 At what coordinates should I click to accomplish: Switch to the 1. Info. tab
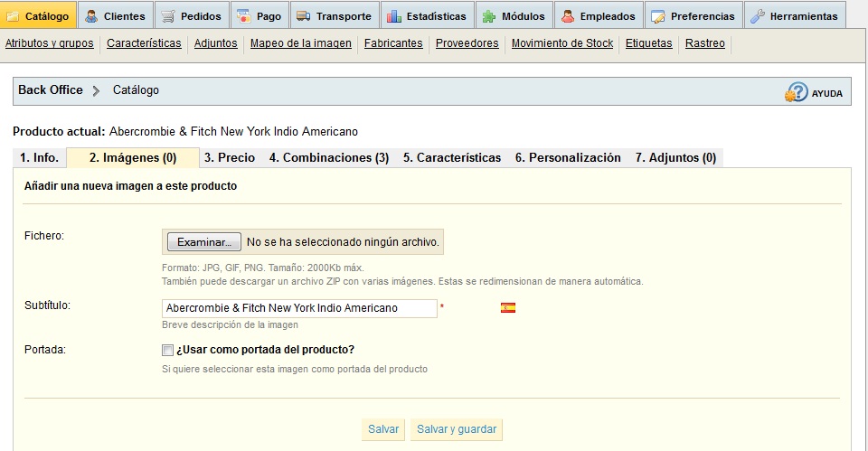pos(39,157)
